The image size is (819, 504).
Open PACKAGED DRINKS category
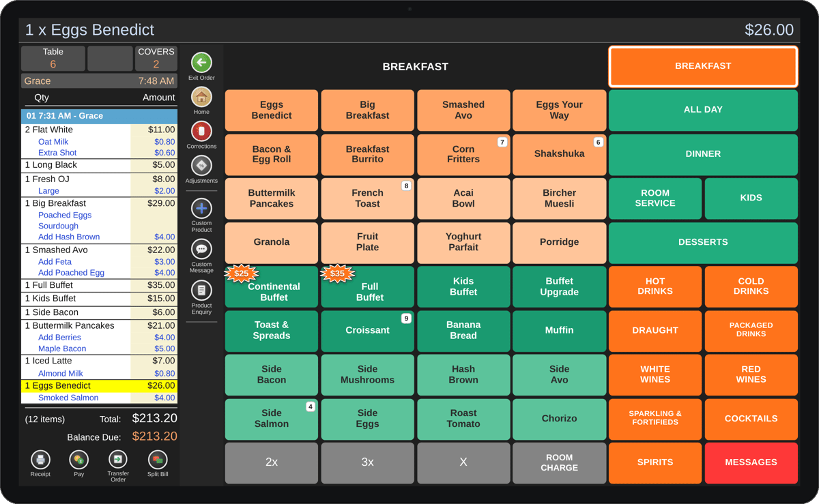(751, 330)
